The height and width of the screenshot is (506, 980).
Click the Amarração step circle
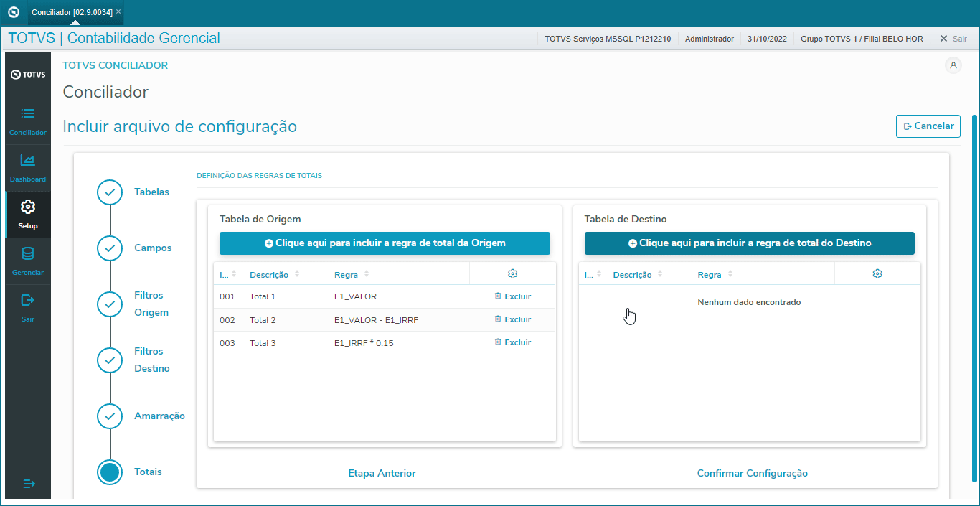(110, 416)
